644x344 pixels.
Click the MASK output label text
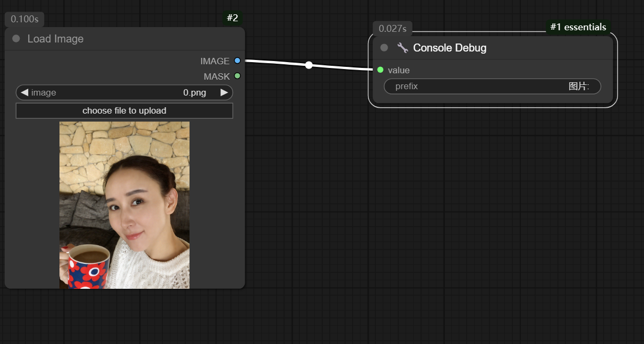tap(217, 76)
